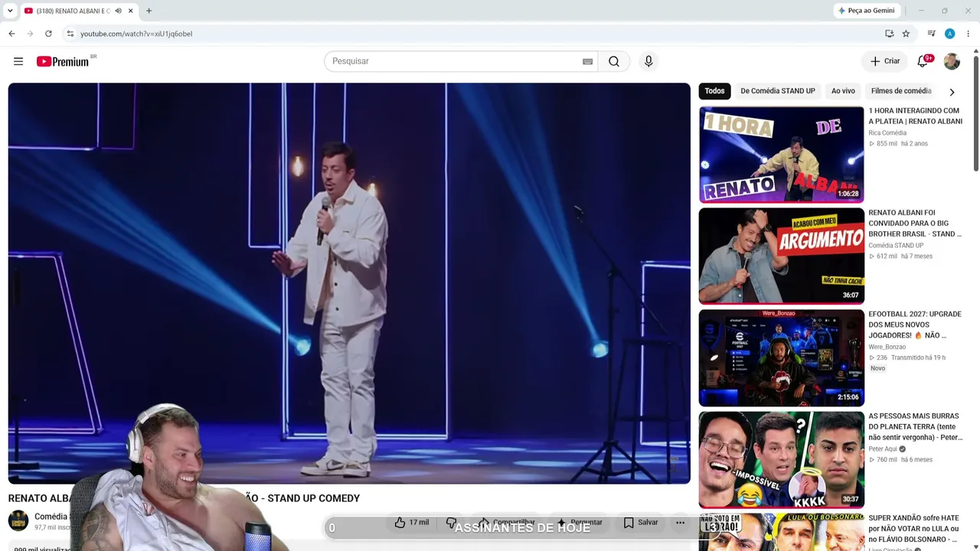Open the YouTube guide hamburger menu
The height and width of the screenshot is (551, 980).
tap(18, 61)
